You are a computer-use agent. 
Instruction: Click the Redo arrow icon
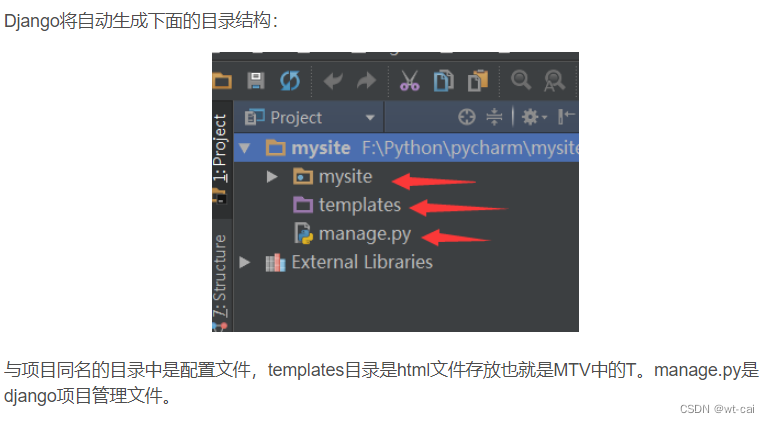coord(366,80)
